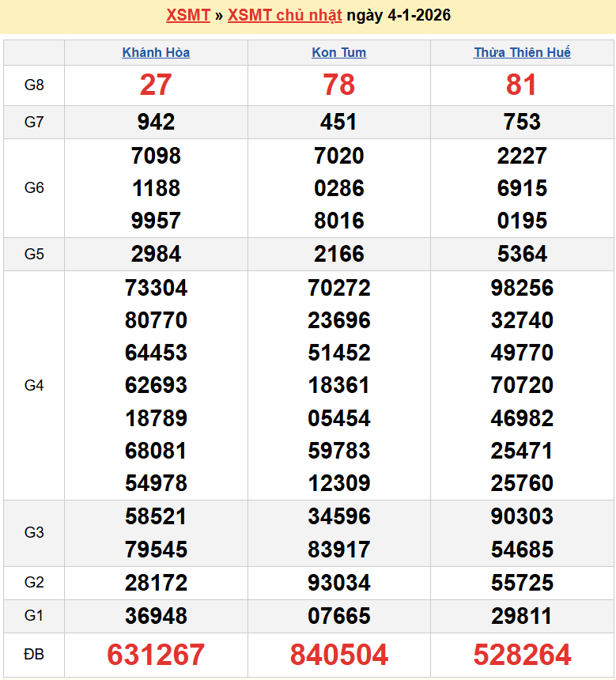Open the Thừa Thiên Huế province link

point(522,53)
